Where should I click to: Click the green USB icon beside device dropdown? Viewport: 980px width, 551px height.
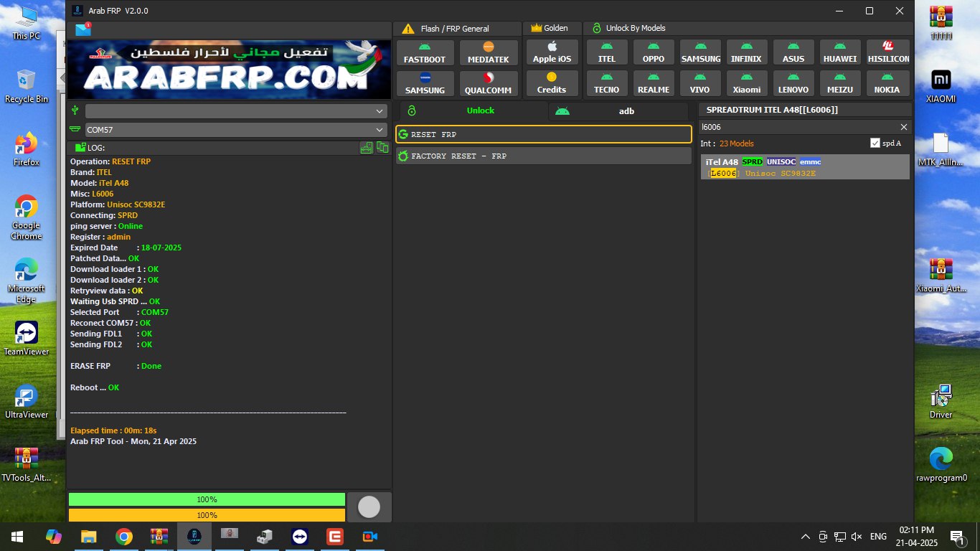click(x=75, y=111)
